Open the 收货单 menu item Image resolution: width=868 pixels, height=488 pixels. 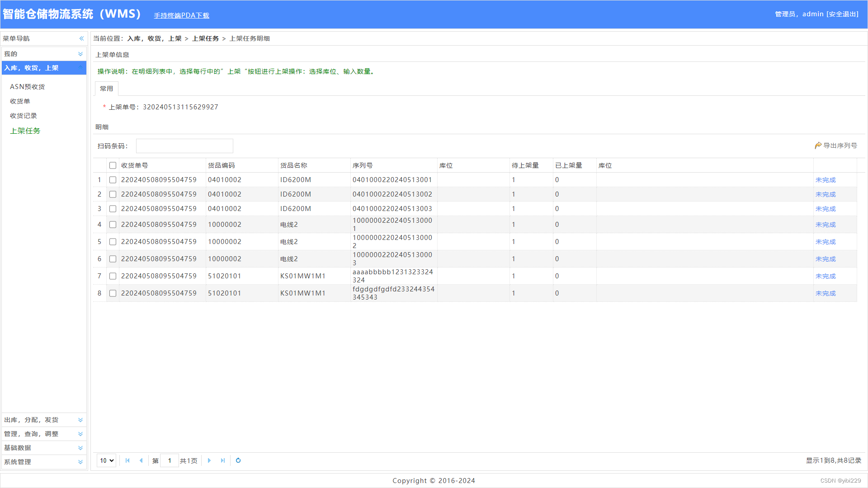coord(20,101)
